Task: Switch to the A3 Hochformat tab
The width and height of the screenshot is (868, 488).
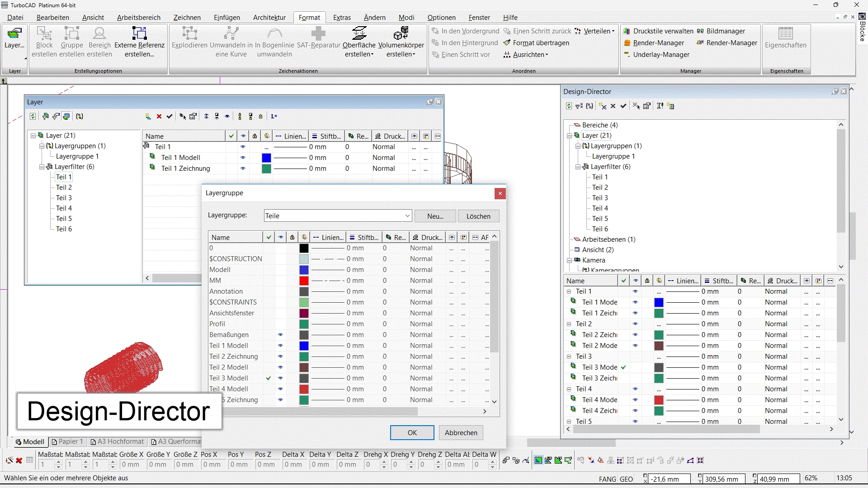Action: click(x=117, y=442)
